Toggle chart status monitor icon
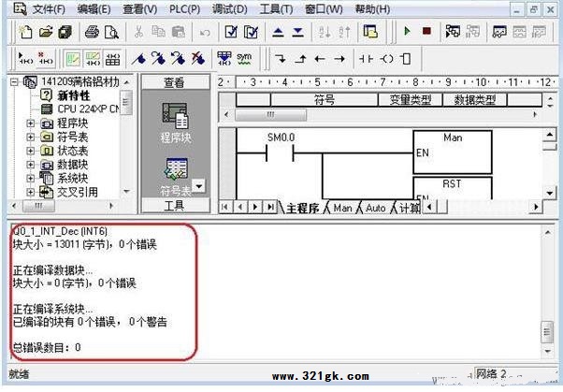 (499, 32)
